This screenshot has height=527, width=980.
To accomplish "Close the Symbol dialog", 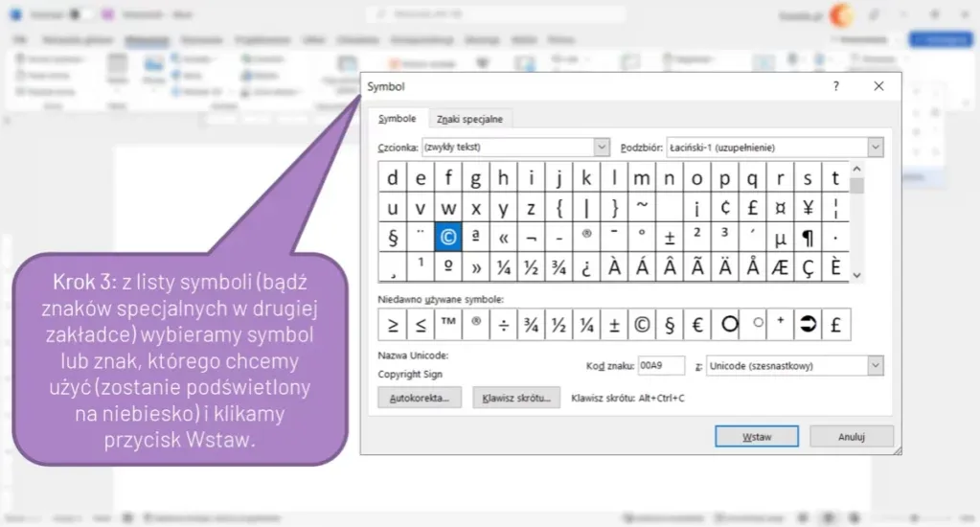I will coord(878,86).
